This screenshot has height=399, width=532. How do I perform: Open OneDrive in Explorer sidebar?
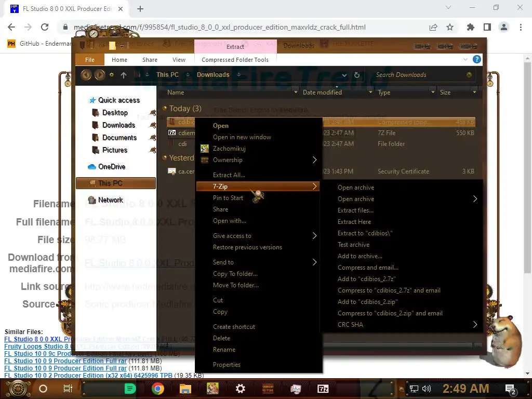[x=112, y=167]
